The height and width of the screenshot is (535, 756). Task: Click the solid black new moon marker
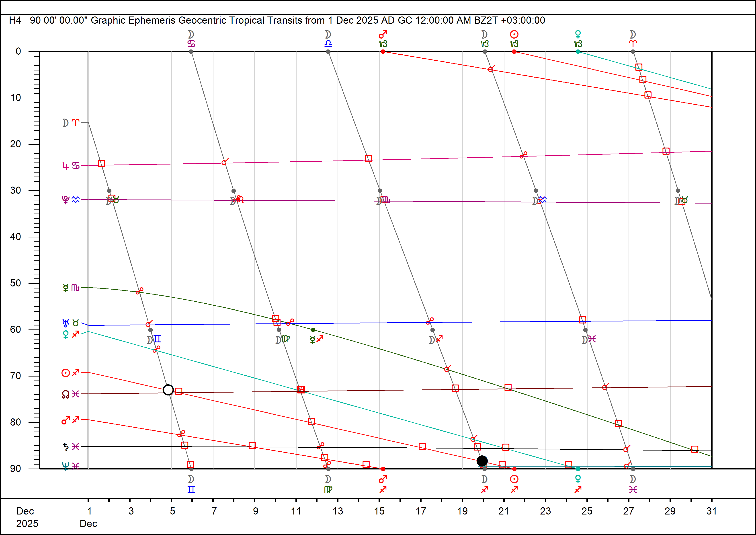pos(482,461)
